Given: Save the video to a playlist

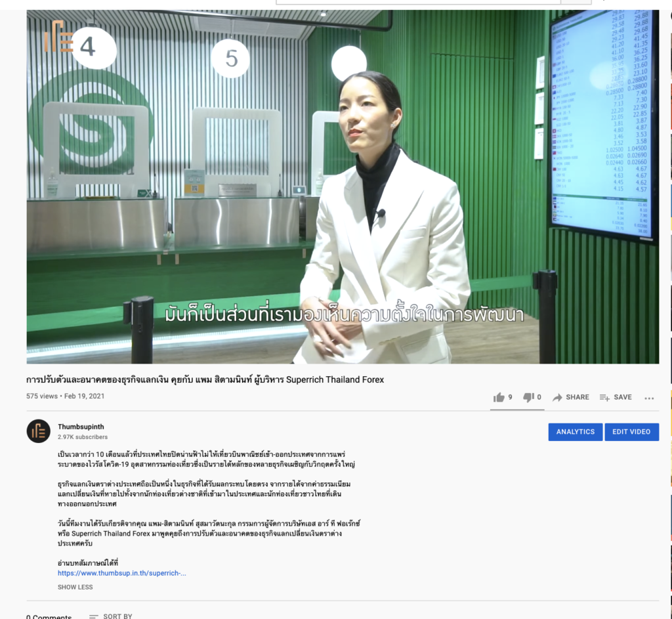Looking at the screenshot, I should (x=615, y=397).
